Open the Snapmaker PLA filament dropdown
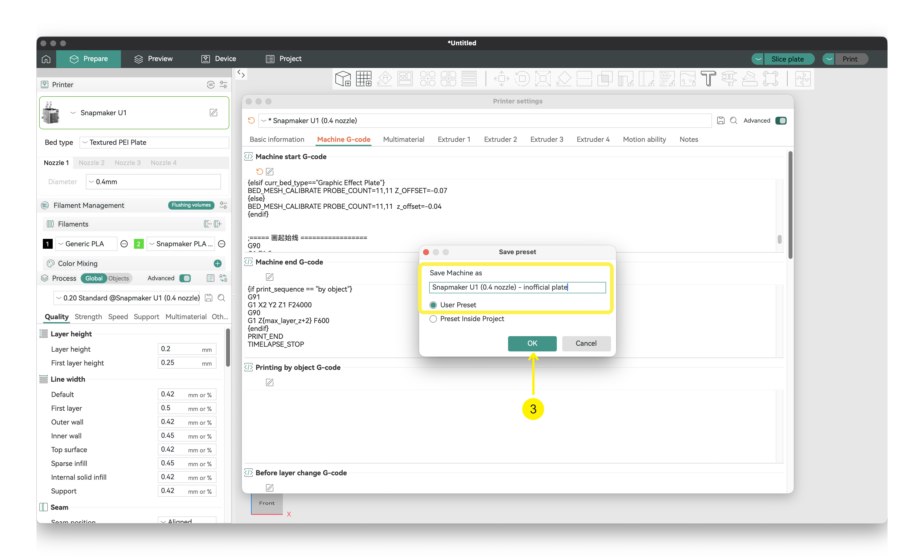Image resolution: width=924 pixels, height=560 pixels. point(181,244)
